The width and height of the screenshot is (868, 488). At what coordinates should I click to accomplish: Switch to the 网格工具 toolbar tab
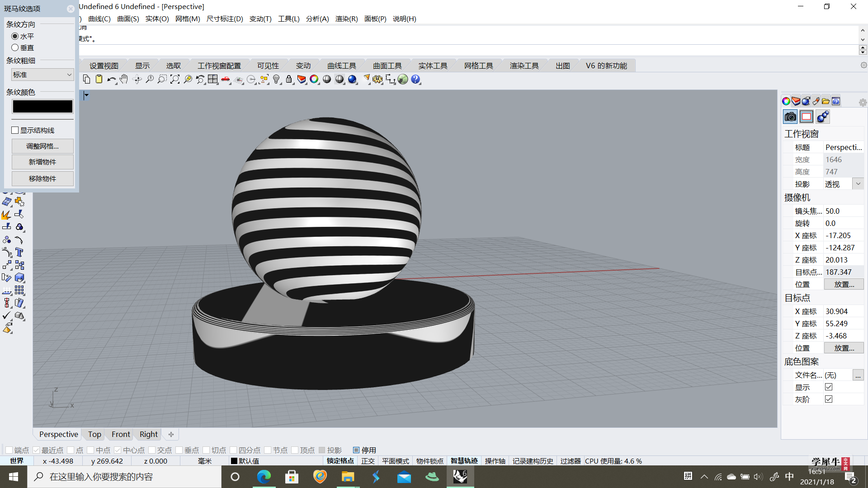click(x=478, y=66)
